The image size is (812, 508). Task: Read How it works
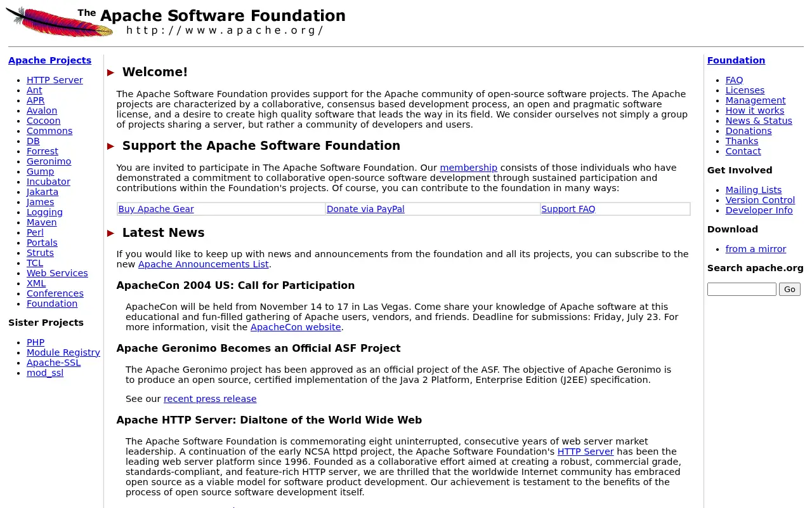755,110
